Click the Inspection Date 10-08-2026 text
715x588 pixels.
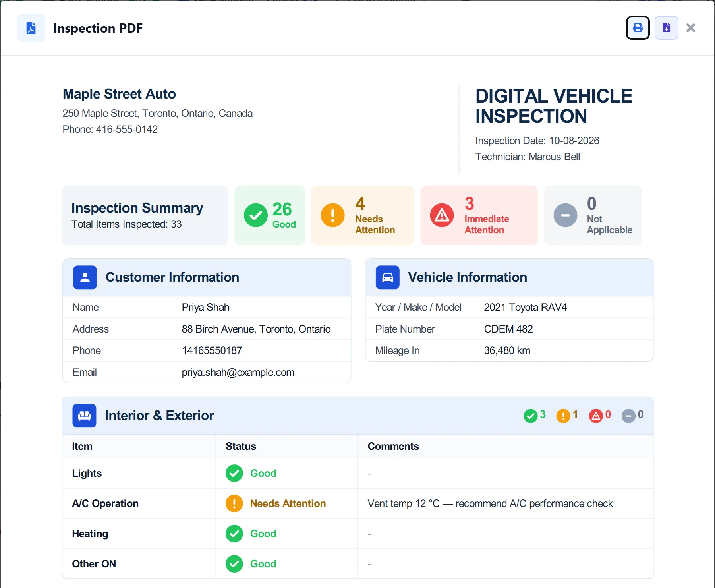pos(537,141)
